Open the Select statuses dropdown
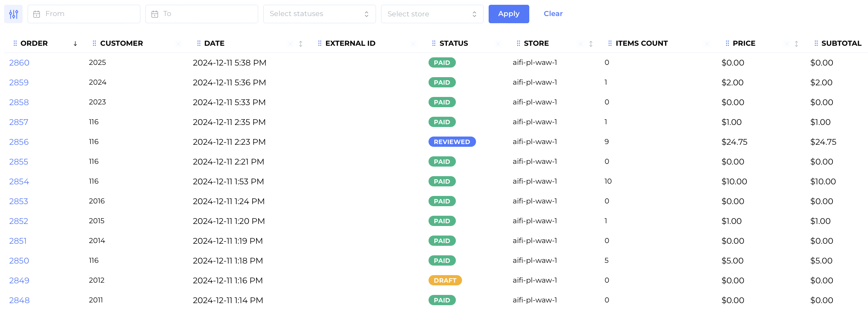868x312 pixels. pyautogui.click(x=319, y=14)
